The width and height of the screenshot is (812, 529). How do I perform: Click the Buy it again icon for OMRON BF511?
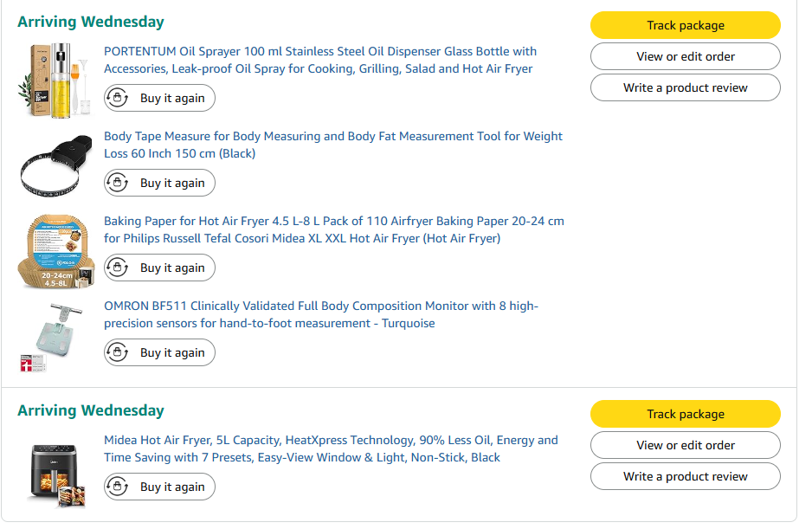[x=118, y=353]
